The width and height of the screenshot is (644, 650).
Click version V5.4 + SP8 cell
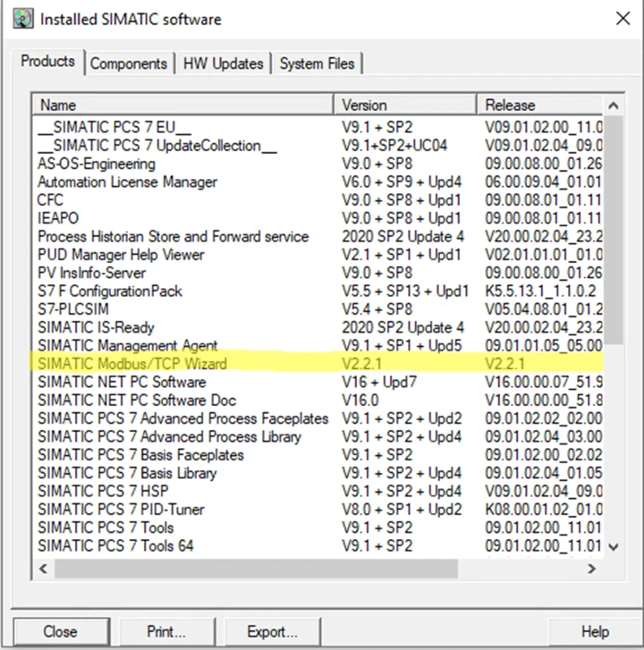(x=377, y=309)
